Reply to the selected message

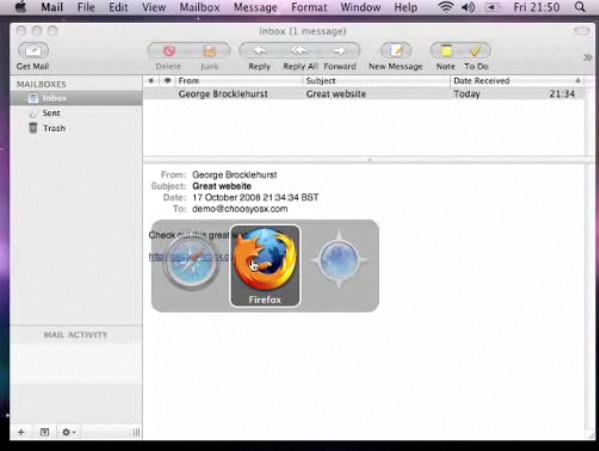[260, 50]
